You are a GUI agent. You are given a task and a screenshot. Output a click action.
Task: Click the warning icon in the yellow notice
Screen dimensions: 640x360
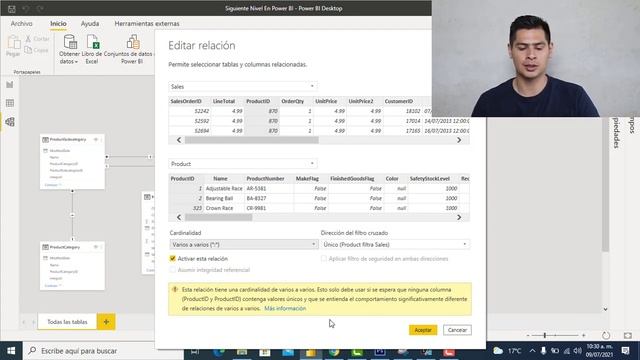click(x=175, y=289)
